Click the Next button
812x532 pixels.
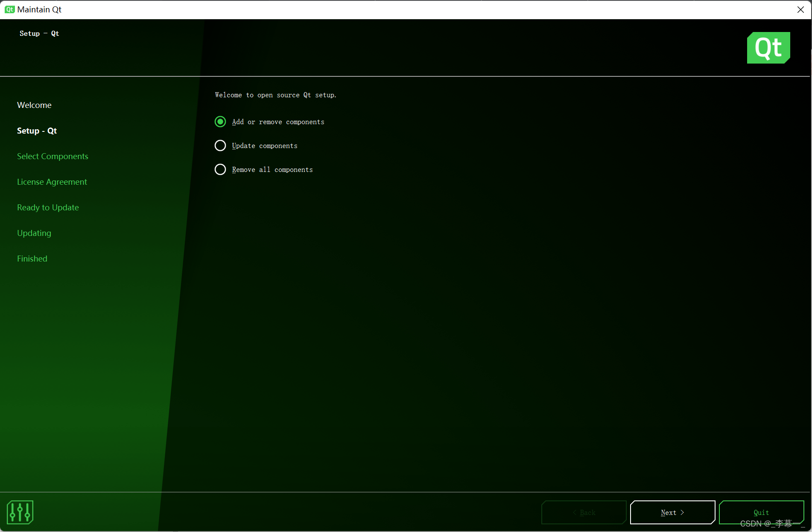[672, 512]
